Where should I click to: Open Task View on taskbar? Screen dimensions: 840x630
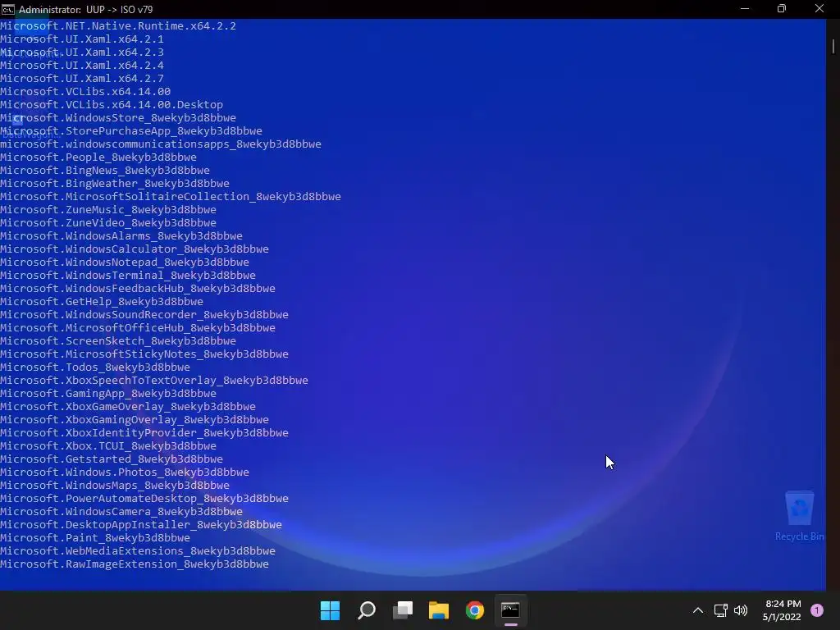[x=403, y=610]
